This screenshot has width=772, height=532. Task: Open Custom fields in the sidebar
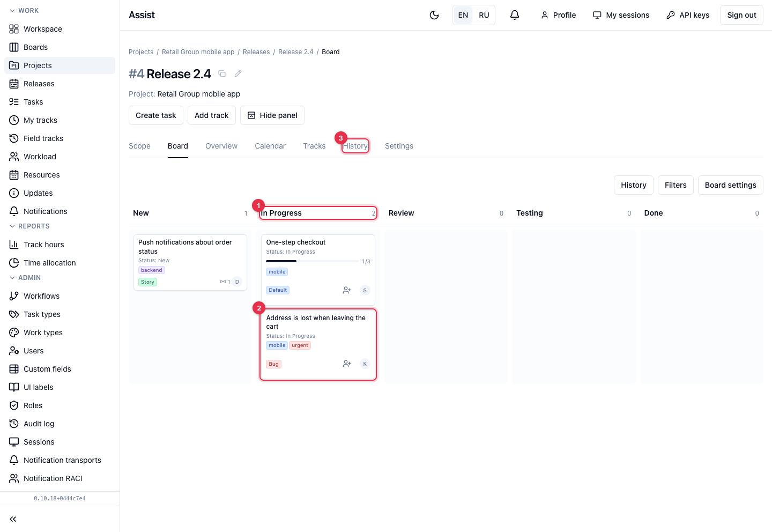pyautogui.click(x=60, y=369)
